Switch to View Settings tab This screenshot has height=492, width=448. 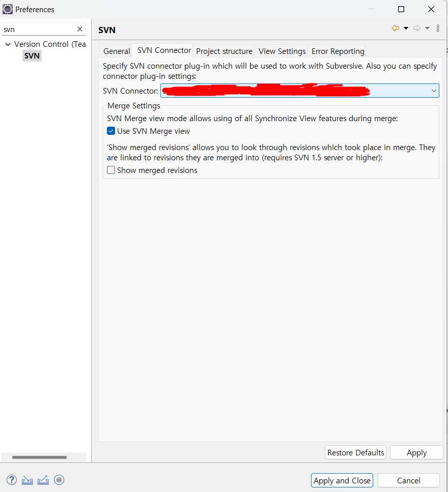[282, 51]
